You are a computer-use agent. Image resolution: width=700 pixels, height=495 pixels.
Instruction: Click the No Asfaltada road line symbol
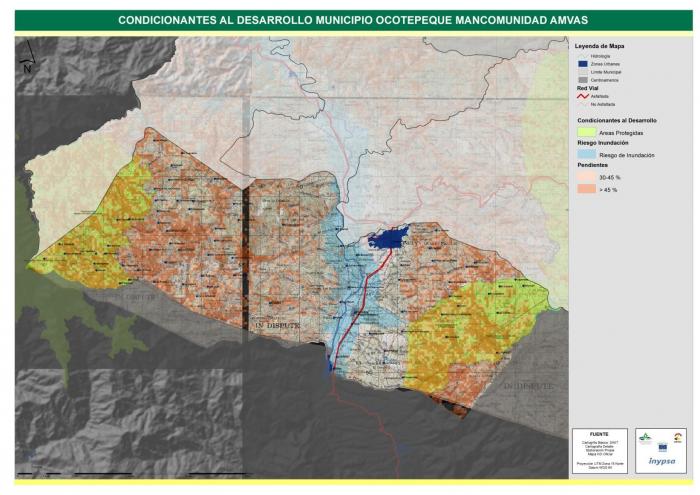[x=584, y=104]
